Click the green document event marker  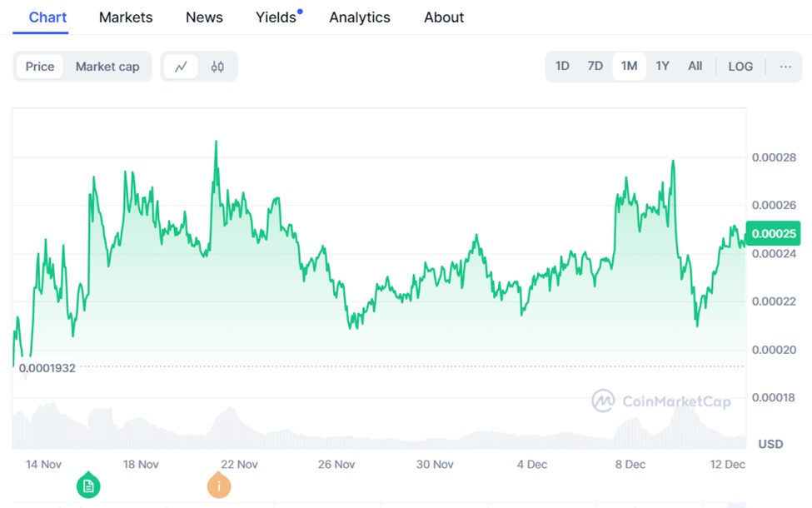[x=88, y=485]
